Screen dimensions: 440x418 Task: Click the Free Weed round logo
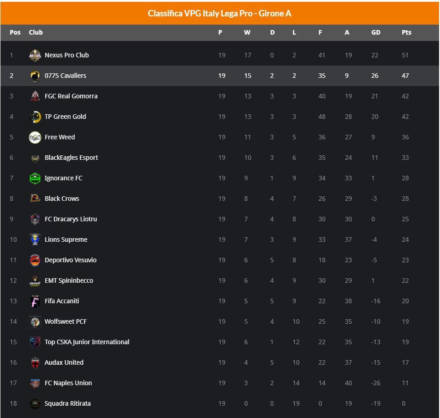(x=35, y=137)
